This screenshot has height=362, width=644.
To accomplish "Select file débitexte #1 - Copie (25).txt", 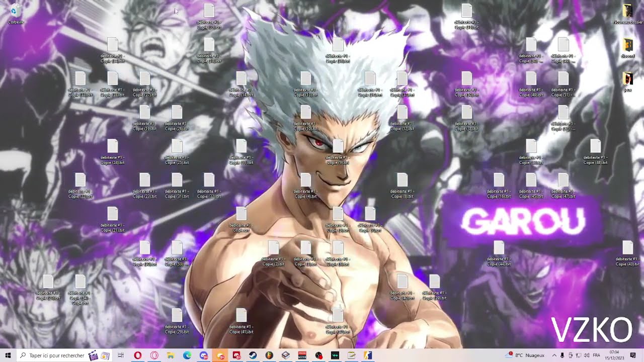I will pyautogui.click(x=177, y=152).
